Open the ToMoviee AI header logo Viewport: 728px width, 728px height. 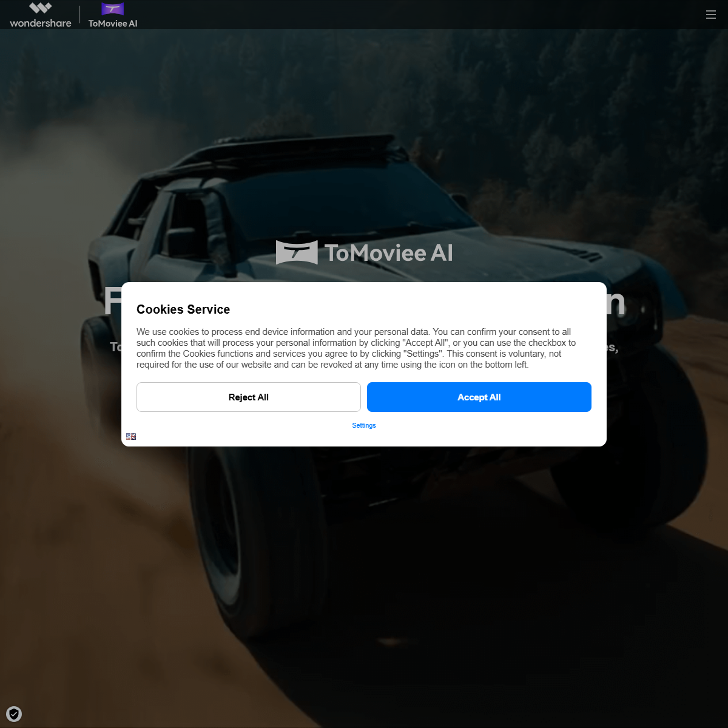click(x=113, y=15)
